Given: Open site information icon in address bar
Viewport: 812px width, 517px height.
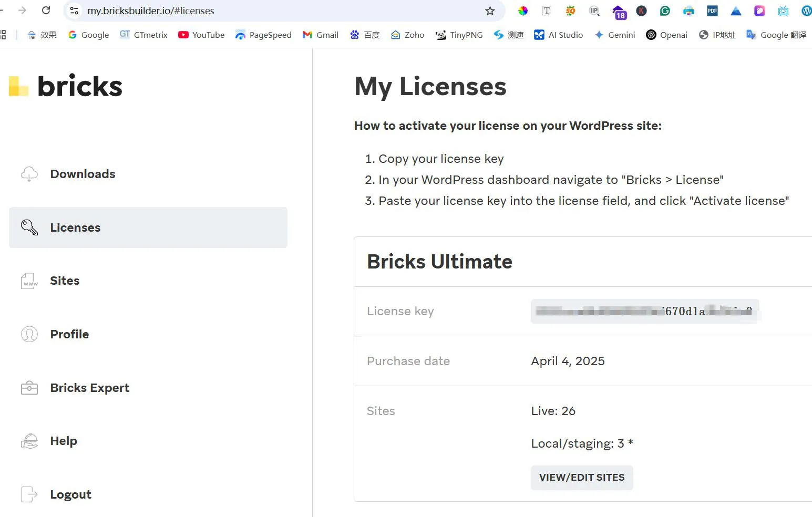Looking at the screenshot, I should pyautogui.click(x=75, y=11).
